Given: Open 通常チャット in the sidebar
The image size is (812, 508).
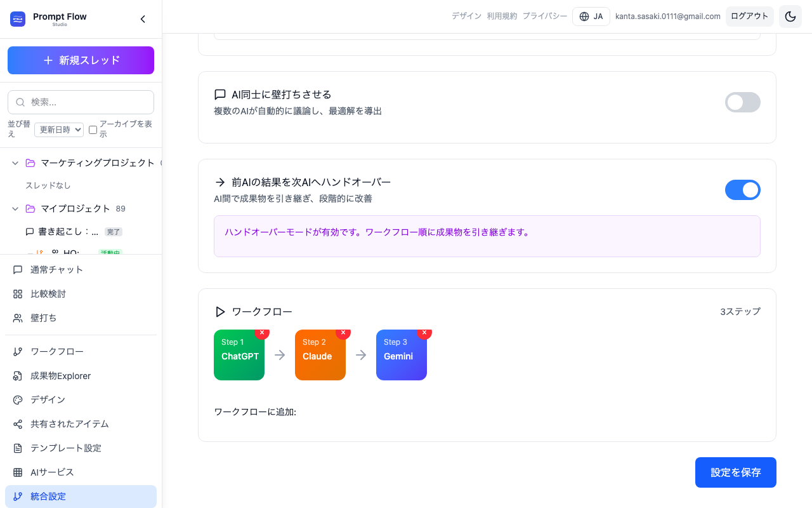Looking at the screenshot, I should coord(81,270).
